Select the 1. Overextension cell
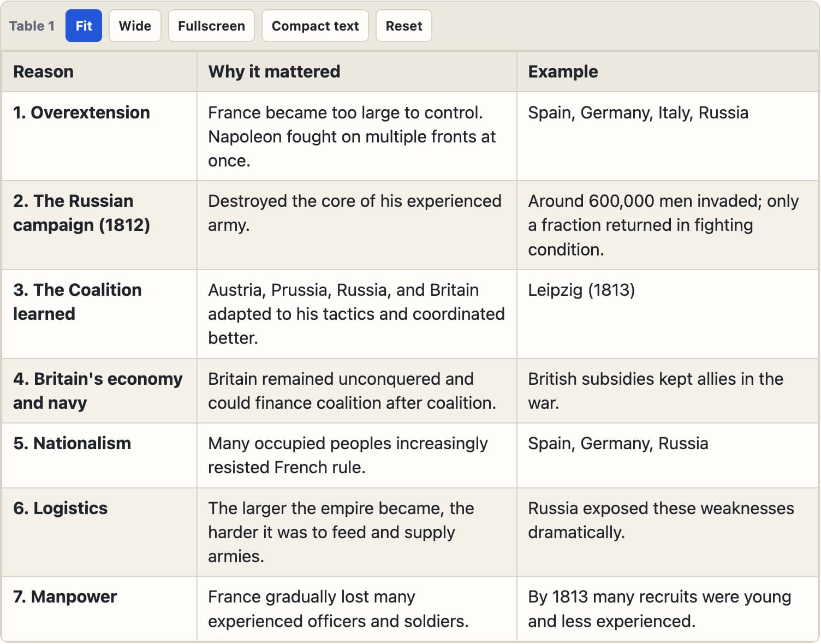Image resolution: width=821 pixels, height=644 pixels. coord(99,136)
